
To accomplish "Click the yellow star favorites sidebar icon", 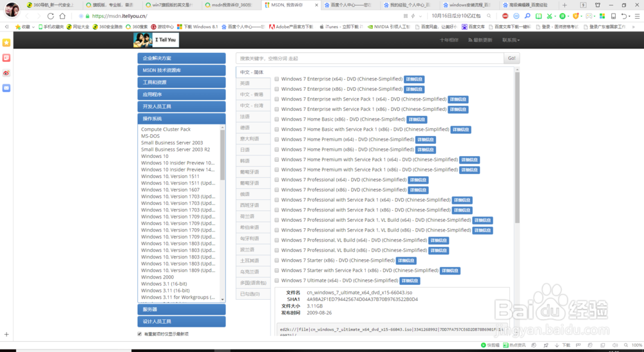I will pyautogui.click(x=6, y=43).
